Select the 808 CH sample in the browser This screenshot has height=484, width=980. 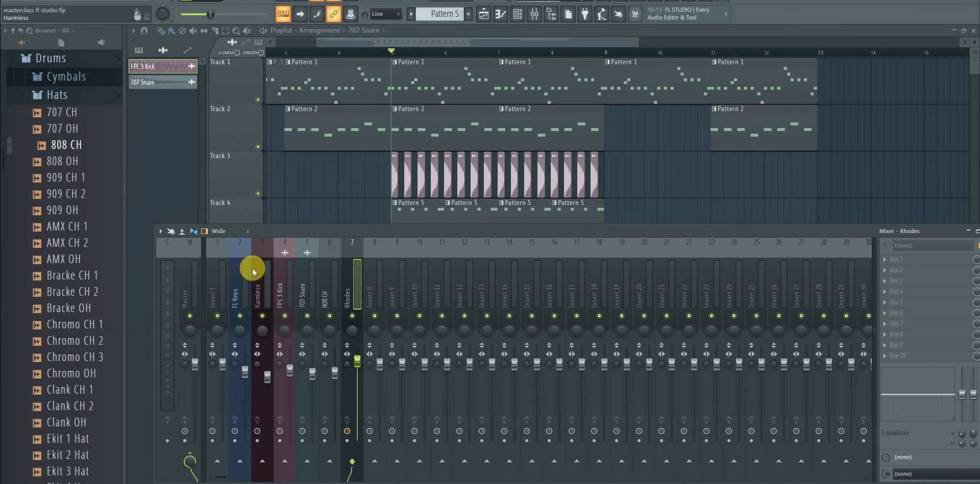[67, 145]
